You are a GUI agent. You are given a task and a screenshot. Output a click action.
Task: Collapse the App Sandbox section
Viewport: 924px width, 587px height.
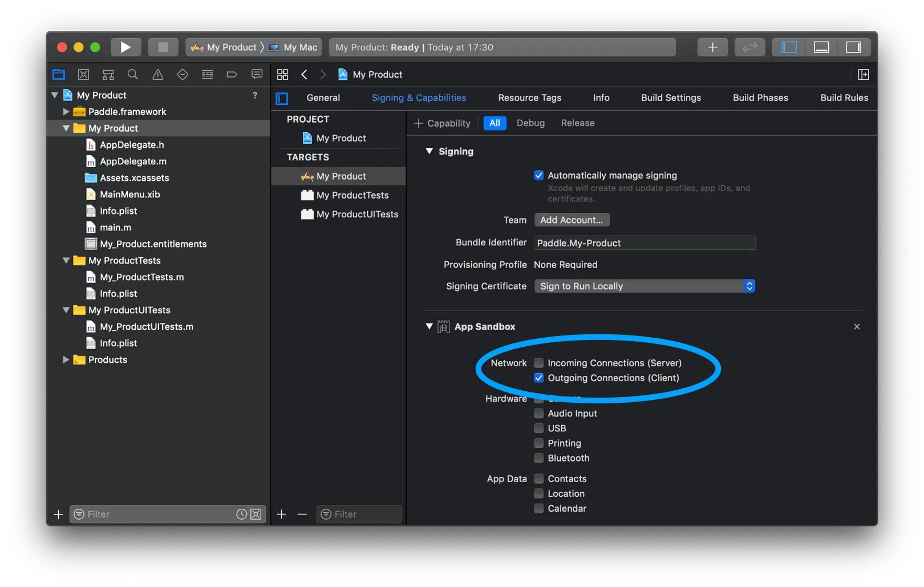[429, 326]
